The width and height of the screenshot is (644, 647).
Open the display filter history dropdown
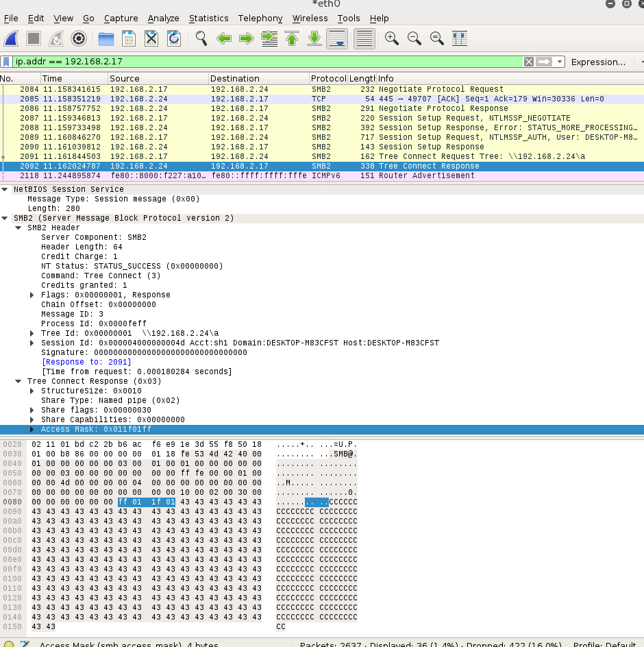tap(560, 62)
